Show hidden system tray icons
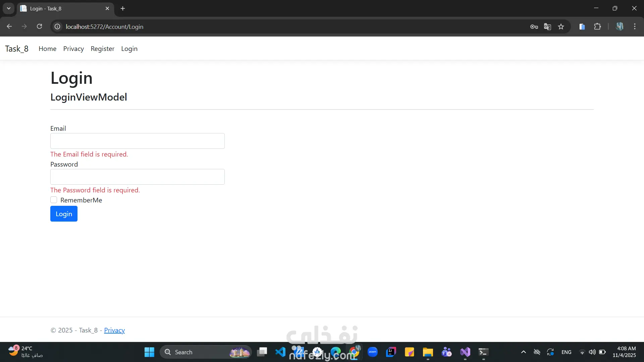The width and height of the screenshot is (644, 362). (523, 352)
